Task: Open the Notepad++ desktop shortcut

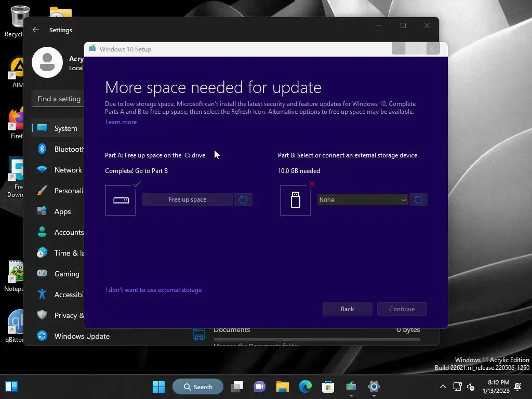Action: coord(15,276)
